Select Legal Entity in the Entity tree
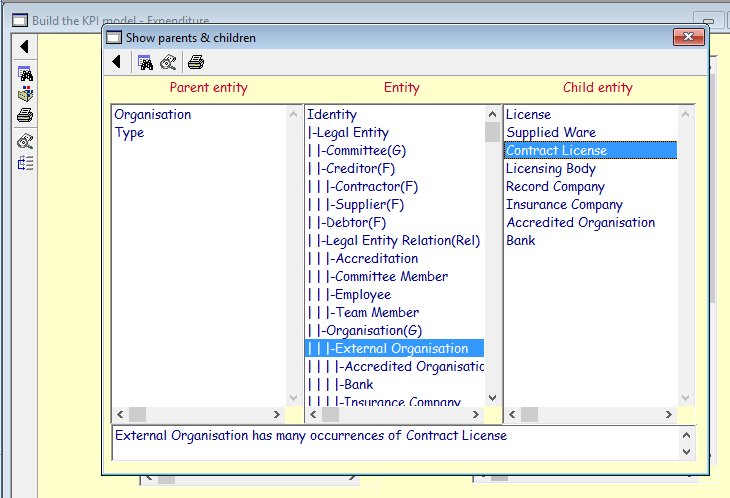Image resolution: width=730 pixels, height=498 pixels. [351, 133]
